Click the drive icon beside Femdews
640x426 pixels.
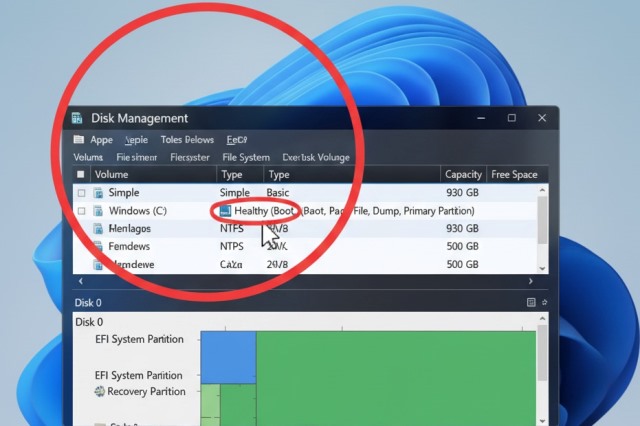point(98,246)
